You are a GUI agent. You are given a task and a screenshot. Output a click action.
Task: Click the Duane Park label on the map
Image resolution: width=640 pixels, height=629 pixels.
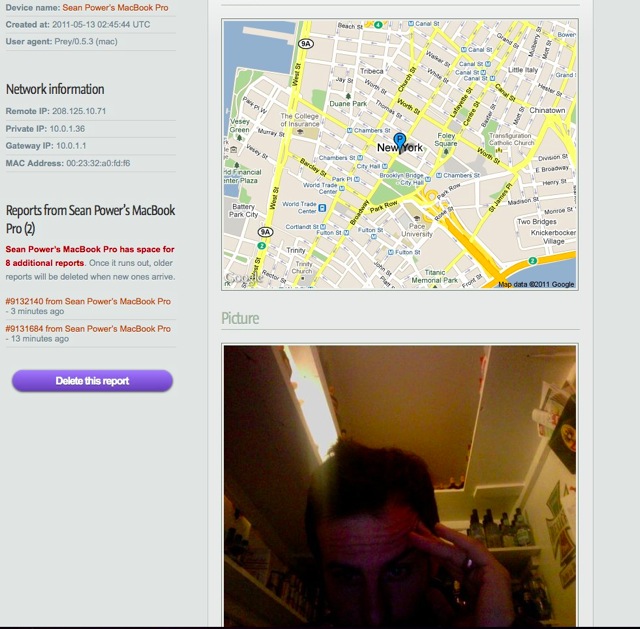(x=348, y=104)
